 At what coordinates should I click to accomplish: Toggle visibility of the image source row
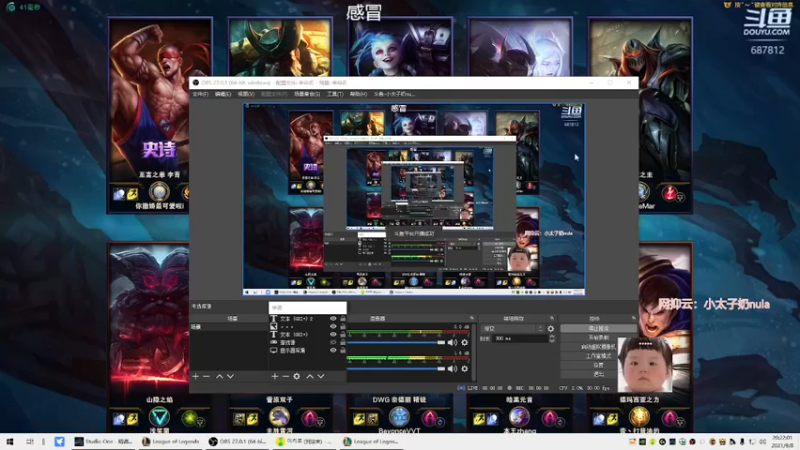pyautogui.click(x=333, y=327)
